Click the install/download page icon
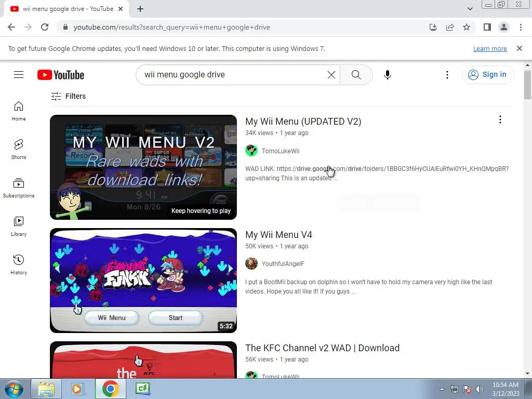This screenshot has width=532, height=399. 433,27
